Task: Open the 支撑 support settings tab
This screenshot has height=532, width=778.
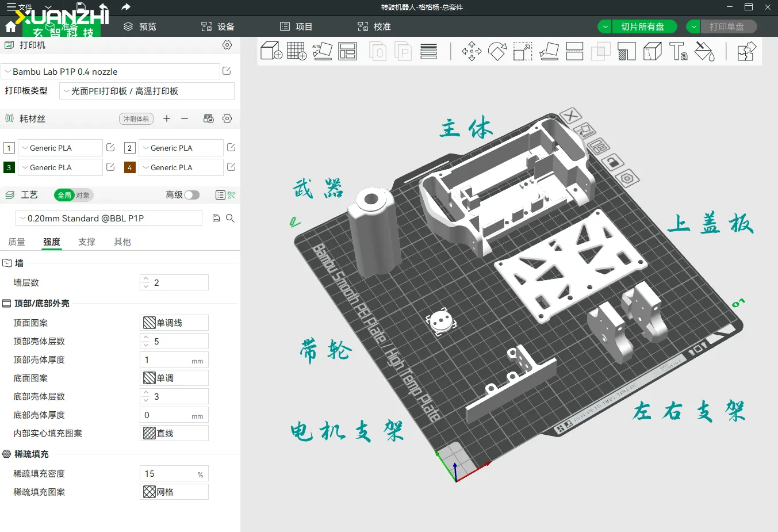Action: [x=87, y=242]
